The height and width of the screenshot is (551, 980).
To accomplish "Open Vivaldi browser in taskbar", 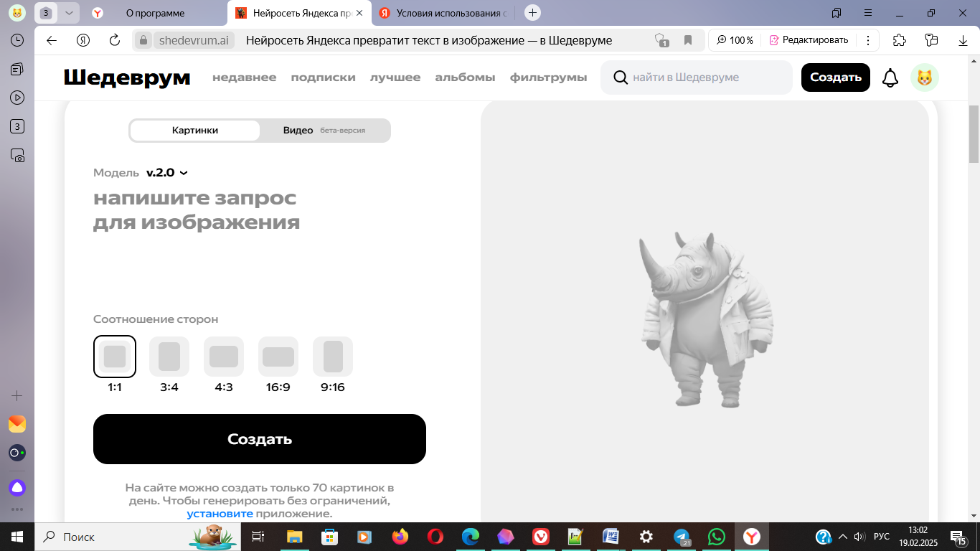I will [x=540, y=537].
